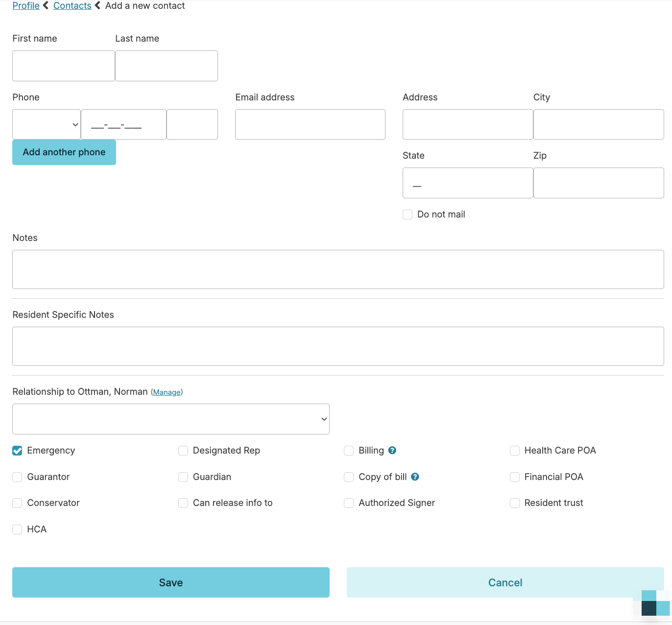Click the Manage relationships link

pyautogui.click(x=167, y=392)
